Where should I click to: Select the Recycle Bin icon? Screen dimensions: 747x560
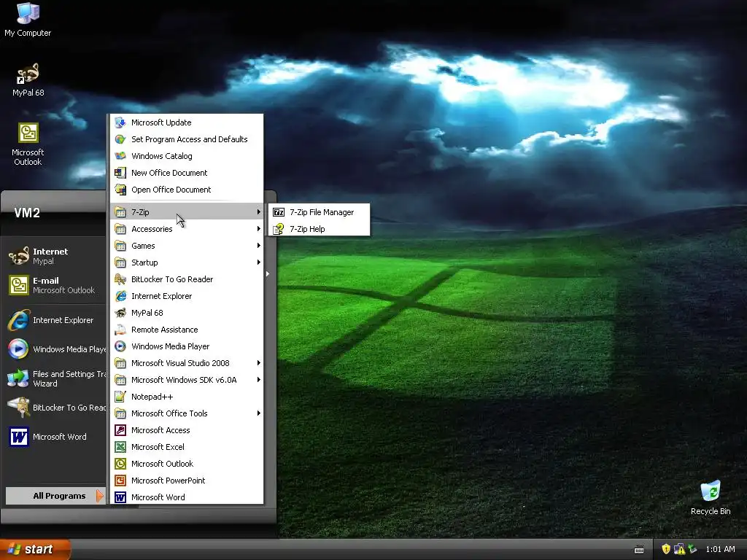[711, 497]
